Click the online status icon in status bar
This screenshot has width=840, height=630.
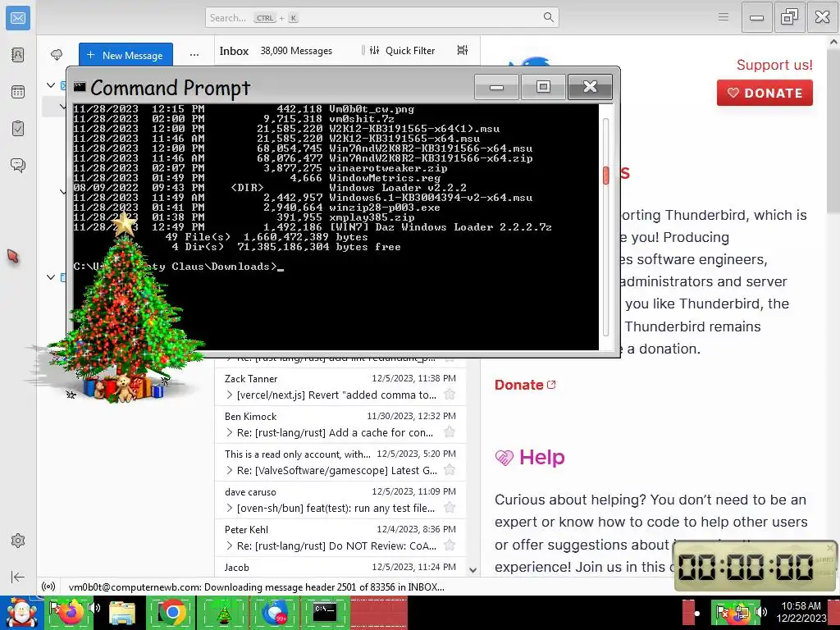click(x=48, y=587)
